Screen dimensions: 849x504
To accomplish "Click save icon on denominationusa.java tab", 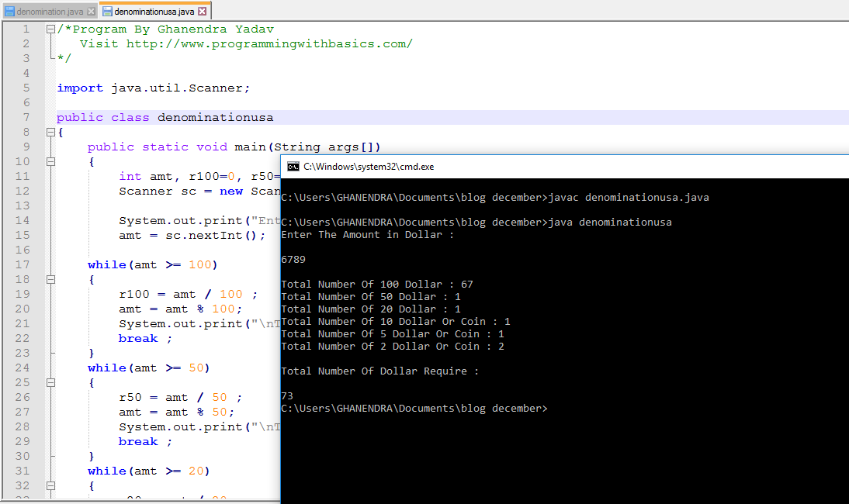I will click(107, 12).
